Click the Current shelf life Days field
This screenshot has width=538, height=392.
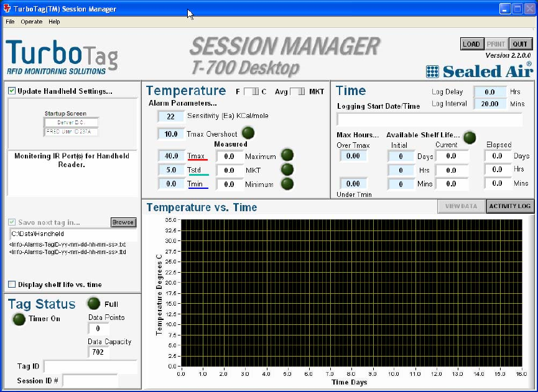click(x=452, y=156)
